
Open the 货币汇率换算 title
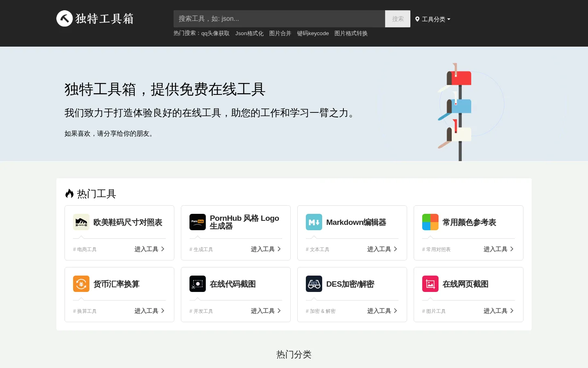(x=116, y=284)
